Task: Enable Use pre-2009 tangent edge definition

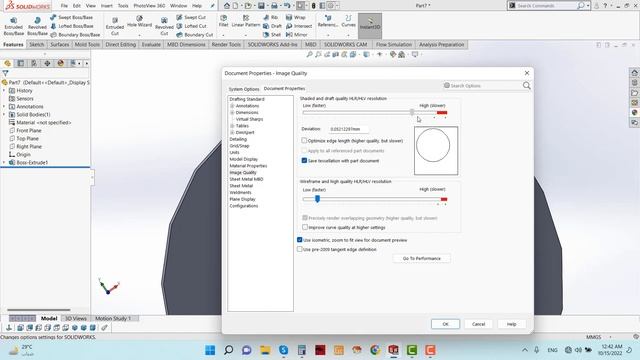Action: (x=300, y=249)
